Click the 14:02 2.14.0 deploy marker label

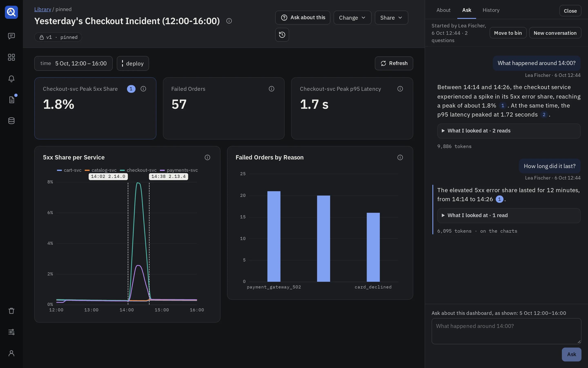pyautogui.click(x=108, y=176)
